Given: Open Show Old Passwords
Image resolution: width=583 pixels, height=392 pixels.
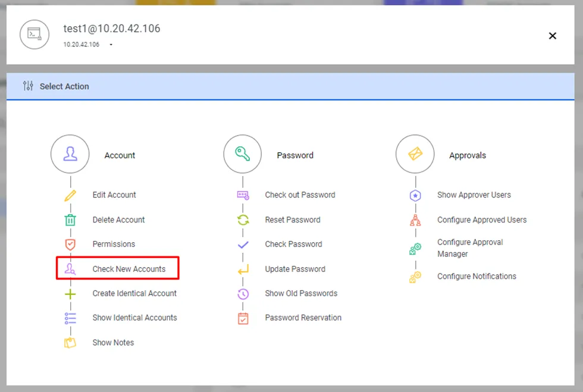Looking at the screenshot, I should [x=301, y=293].
